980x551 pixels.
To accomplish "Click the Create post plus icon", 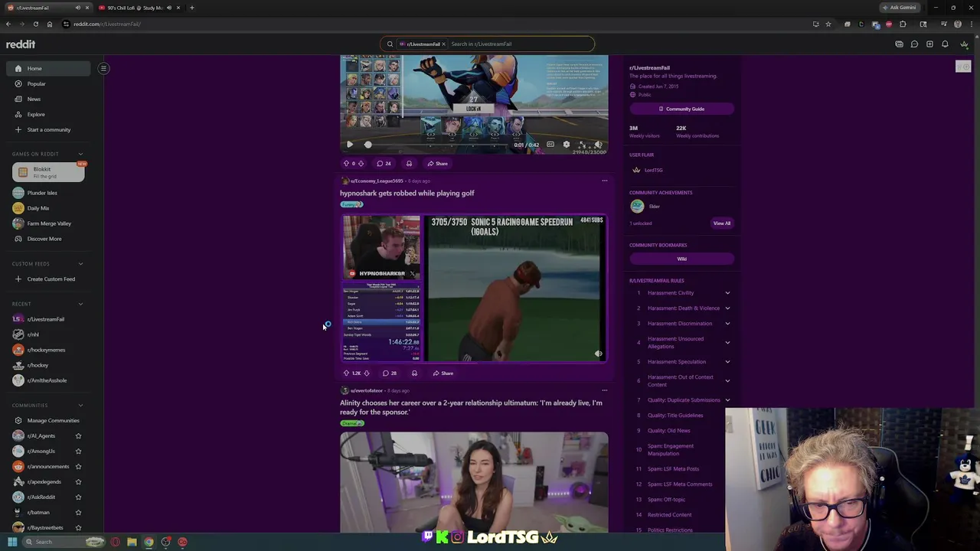I will point(929,44).
